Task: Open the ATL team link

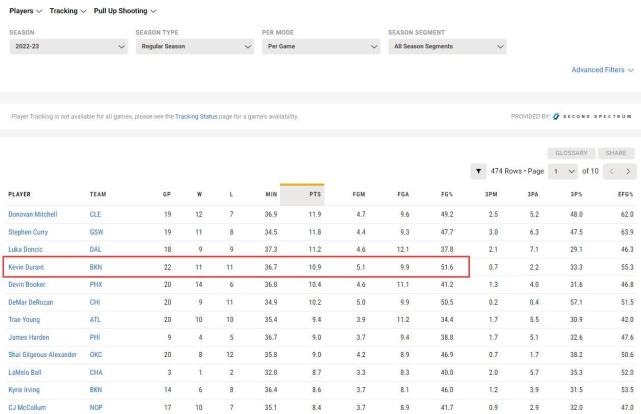Action: coord(95,320)
